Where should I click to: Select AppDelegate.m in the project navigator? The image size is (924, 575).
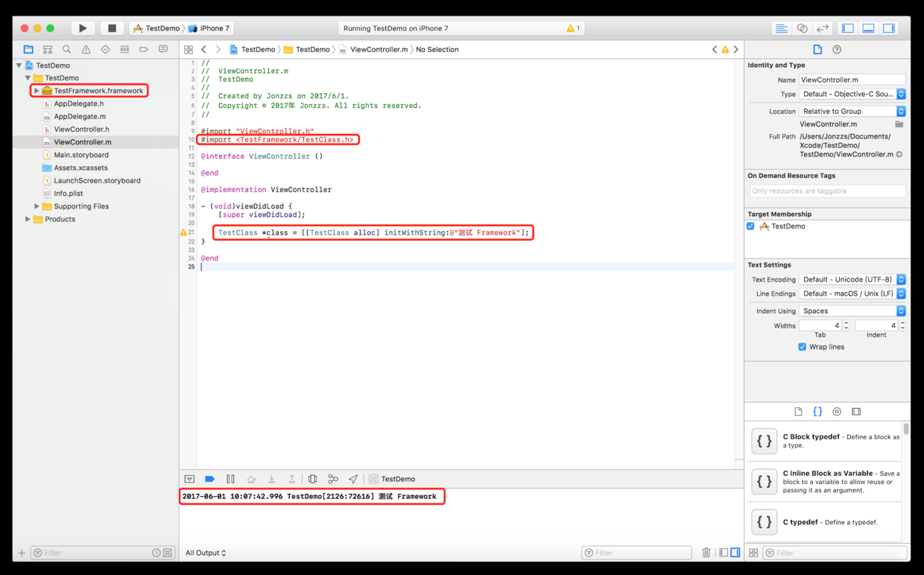(79, 116)
